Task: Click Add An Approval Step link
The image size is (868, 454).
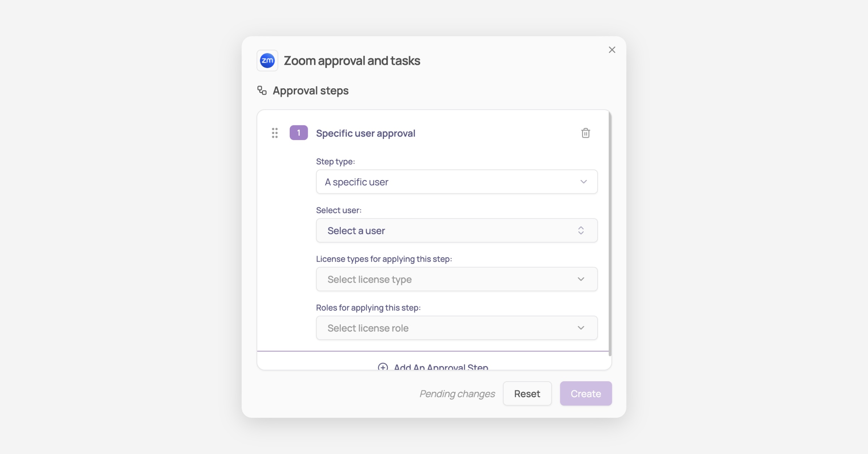Action: tap(441, 367)
